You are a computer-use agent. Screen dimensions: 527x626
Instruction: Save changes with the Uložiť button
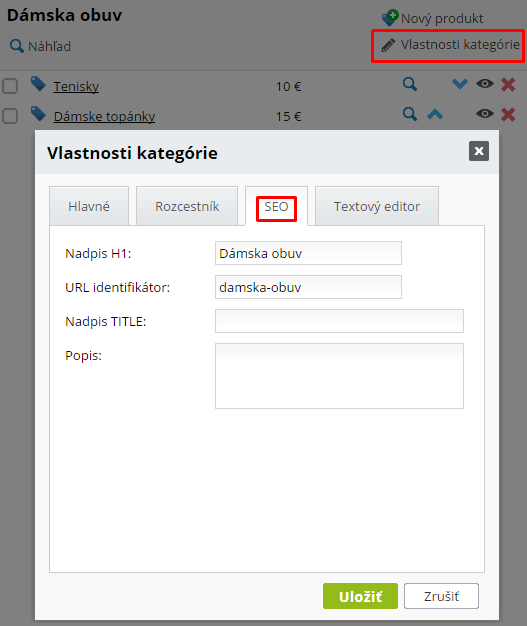360,596
